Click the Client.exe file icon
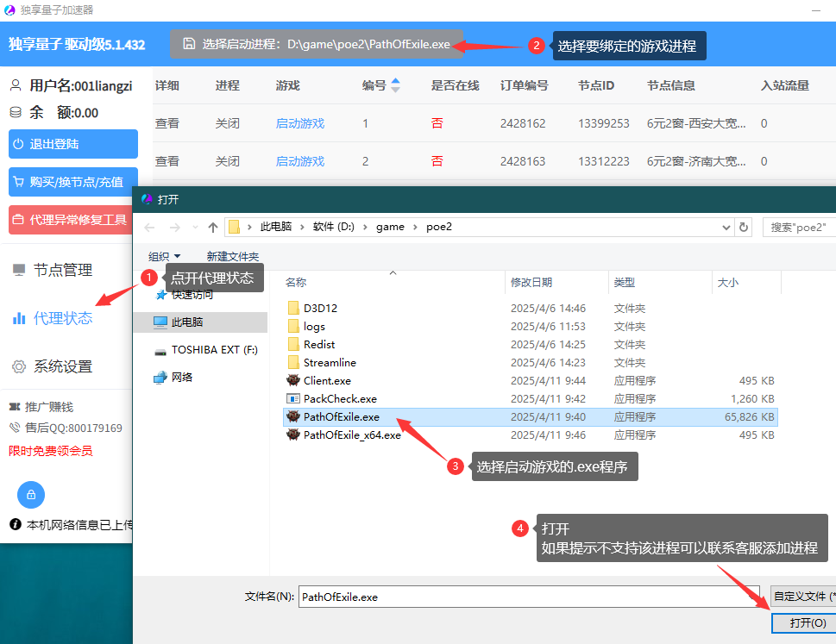The image size is (836, 644). (x=293, y=380)
